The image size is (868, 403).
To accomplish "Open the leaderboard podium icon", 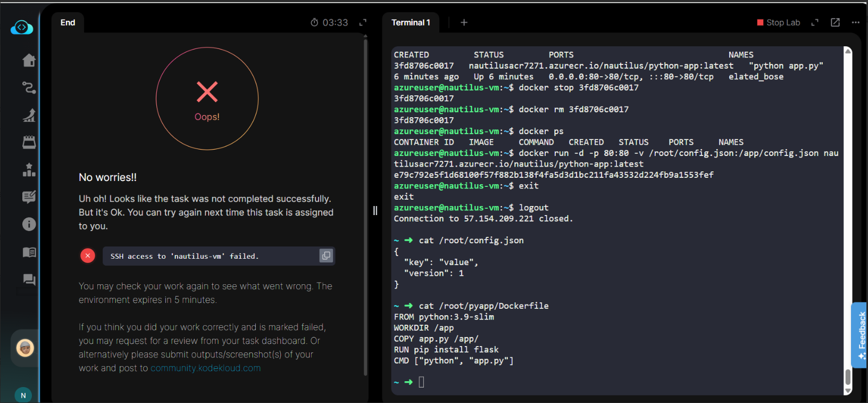I will [x=29, y=170].
